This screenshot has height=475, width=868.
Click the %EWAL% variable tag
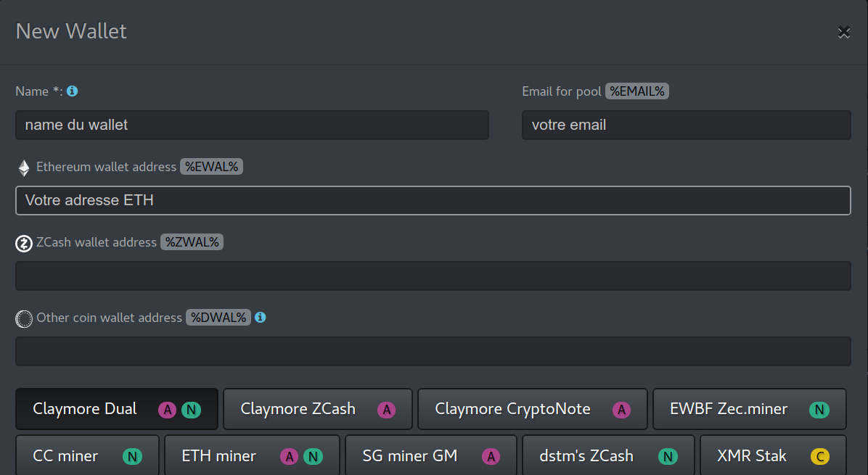[x=211, y=167]
